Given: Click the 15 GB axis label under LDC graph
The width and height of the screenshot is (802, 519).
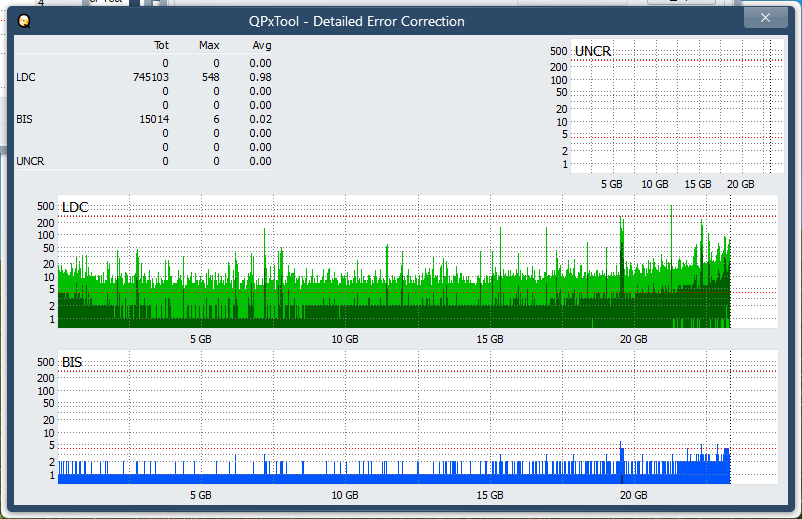Looking at the screenshot, I should point(490,339).
